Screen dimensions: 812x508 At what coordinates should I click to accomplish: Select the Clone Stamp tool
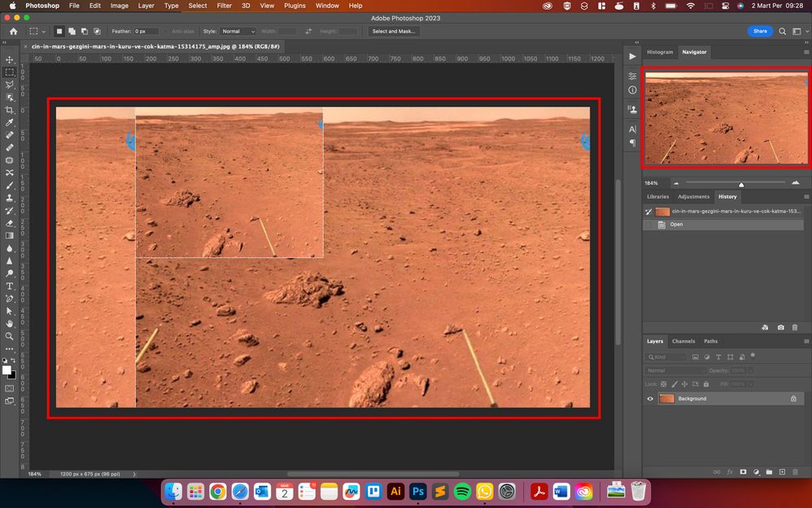click(10, 197)
